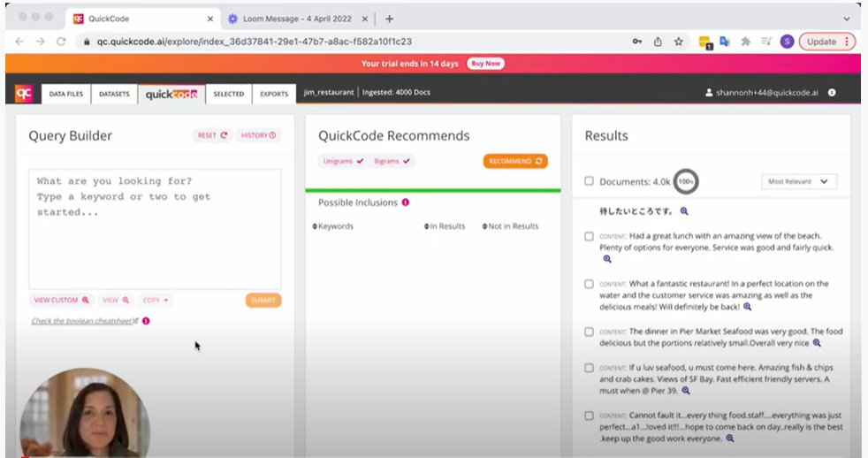Open the yellow extension icon in toolbar

click(704, 42)
